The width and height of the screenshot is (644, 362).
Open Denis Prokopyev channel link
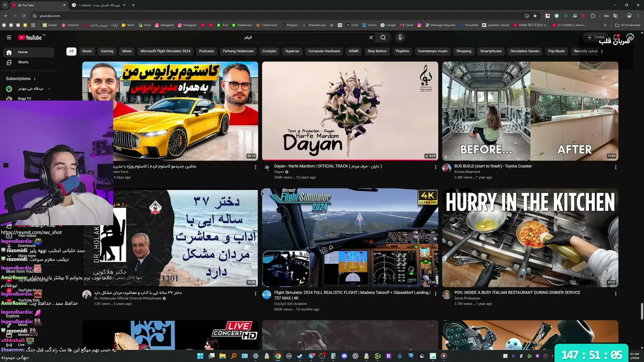tap(467, 298)
